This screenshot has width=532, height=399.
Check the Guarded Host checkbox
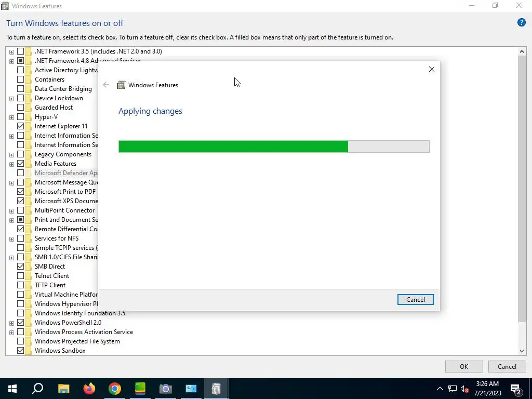click(x=20, y=108)
